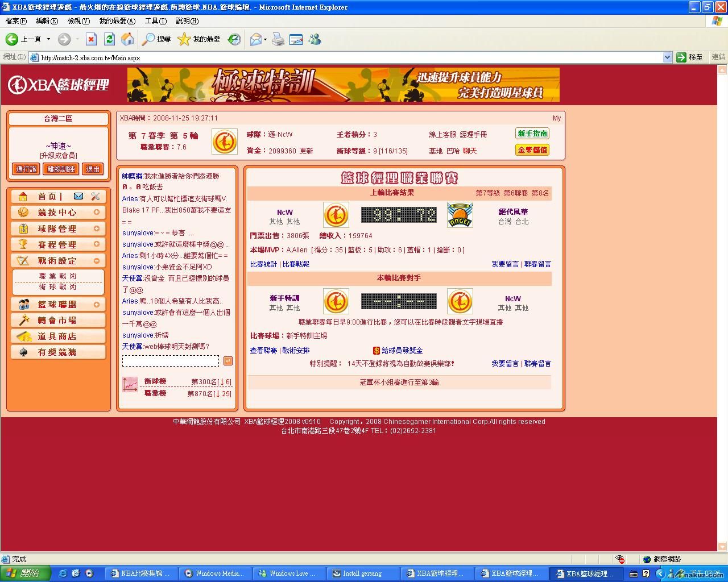The width and height of the screenshot is (728, 582).
Task: Expand the 籃球聯盟 section plus icon
Action: [x=97, y=305]
